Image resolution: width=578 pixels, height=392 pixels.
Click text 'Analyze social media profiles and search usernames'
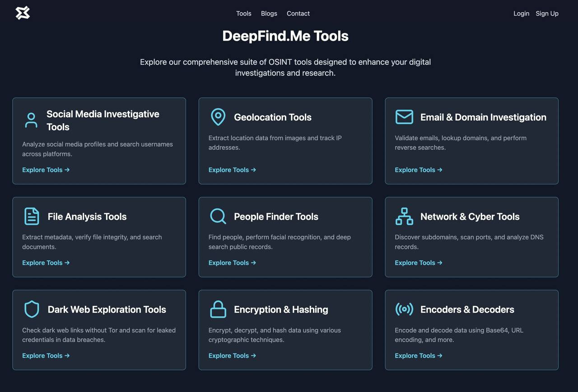98,144
